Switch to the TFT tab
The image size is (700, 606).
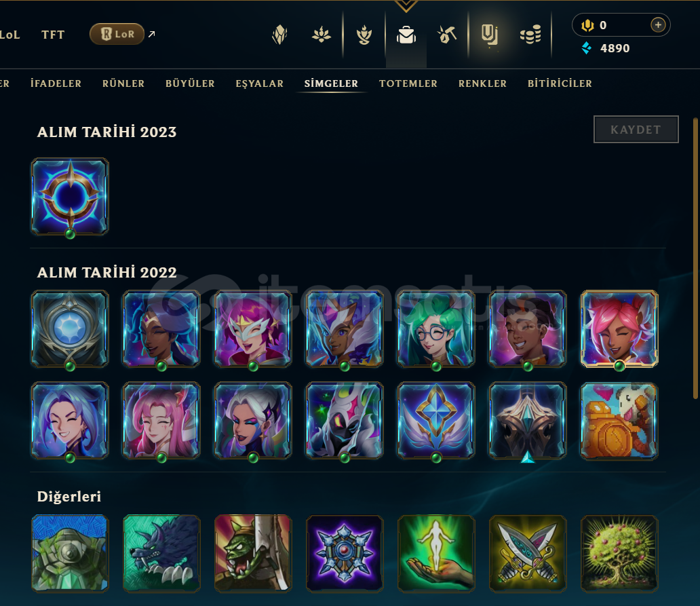click(53, 35)
